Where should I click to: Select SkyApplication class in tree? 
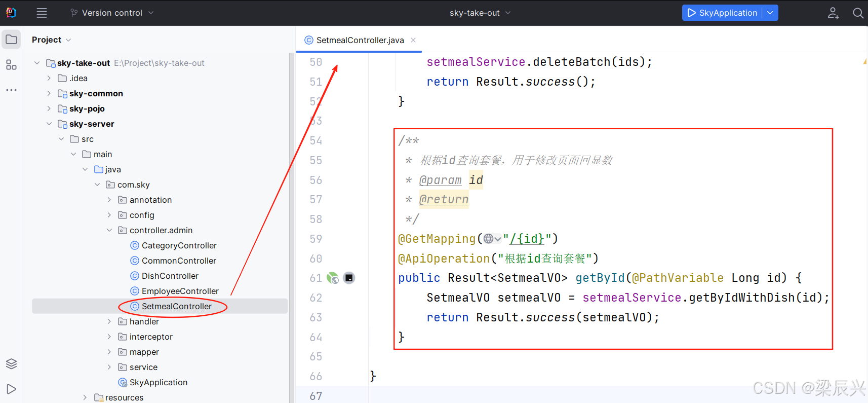coord(159,382)
